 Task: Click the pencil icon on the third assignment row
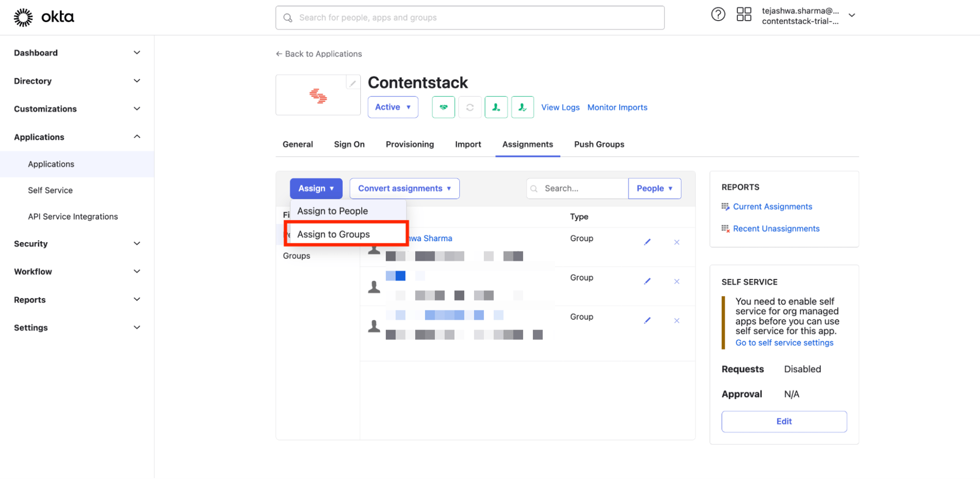pos(647,321)
